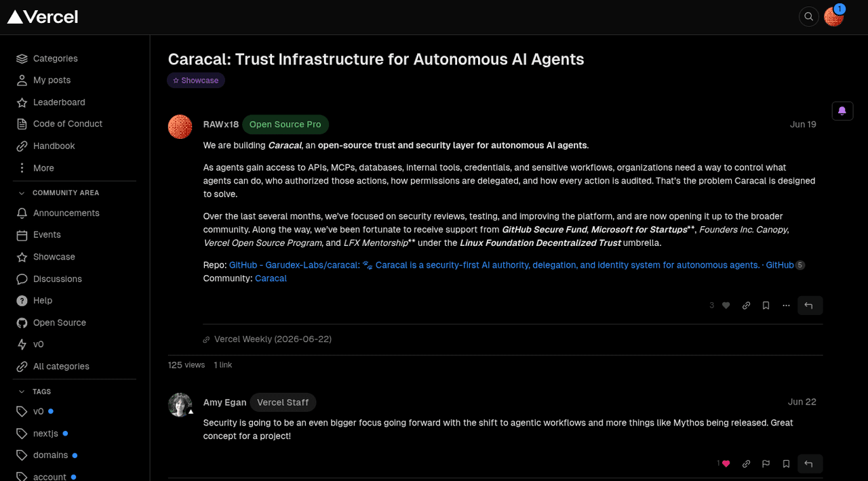Click the Vercel Staff badge
Viewport: 868px width, 481px height.
click(283, 402)
